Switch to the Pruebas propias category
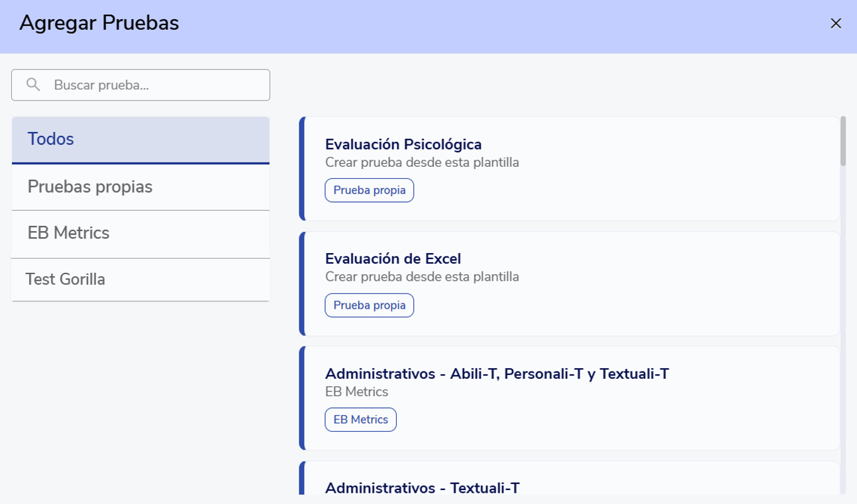 (x=140, y=187)
